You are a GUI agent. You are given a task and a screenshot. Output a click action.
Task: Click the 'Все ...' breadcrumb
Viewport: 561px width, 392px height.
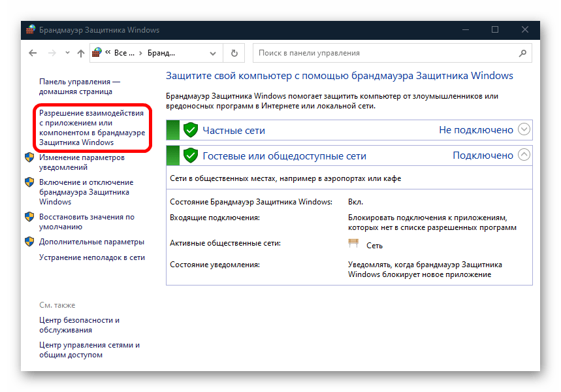point(124,53)
